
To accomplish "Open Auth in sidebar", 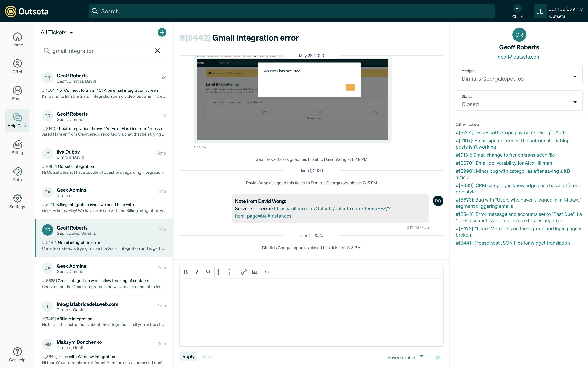I will [x=17, y=175].
